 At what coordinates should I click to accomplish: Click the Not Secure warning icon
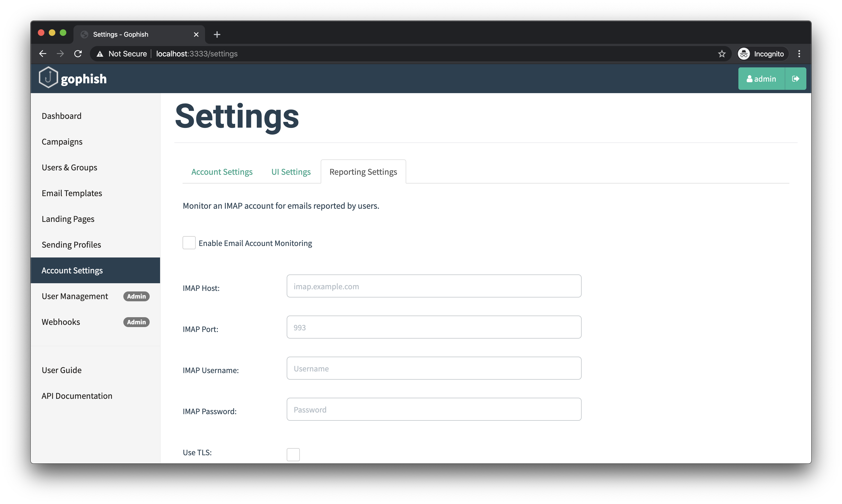tap(99, 54)
